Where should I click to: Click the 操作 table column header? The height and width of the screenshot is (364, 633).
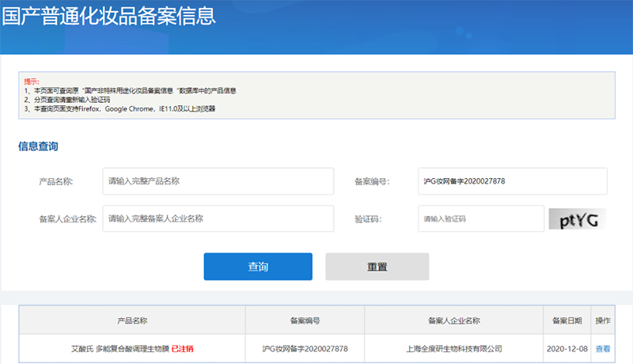click(603, 320)
